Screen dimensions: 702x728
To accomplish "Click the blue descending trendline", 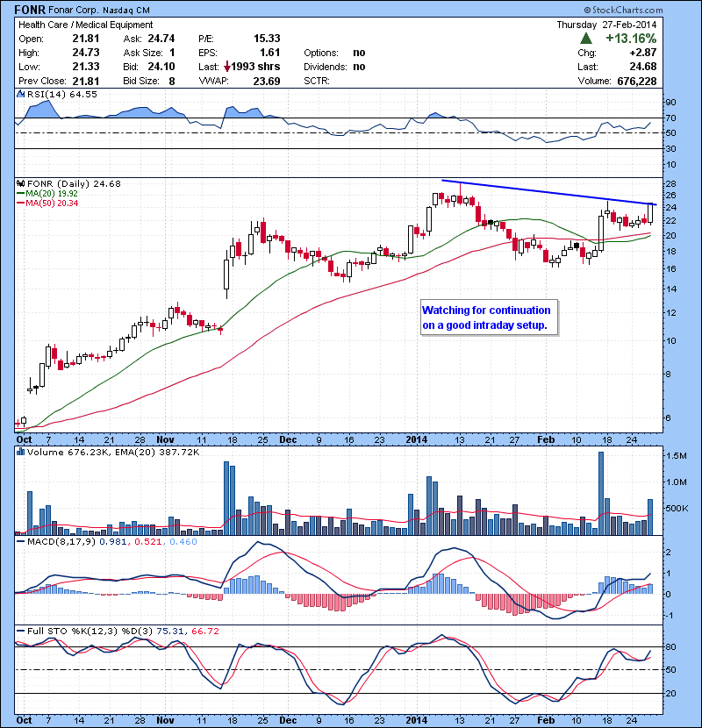I will 548,192.
